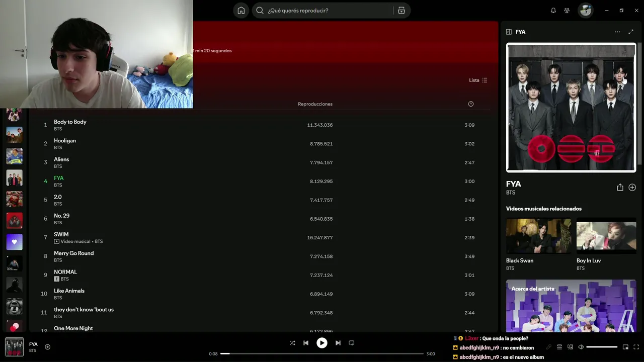The height and width of the screenshot is (362, 644).
Task: Skip to previous track
Action: click(306, 343)
